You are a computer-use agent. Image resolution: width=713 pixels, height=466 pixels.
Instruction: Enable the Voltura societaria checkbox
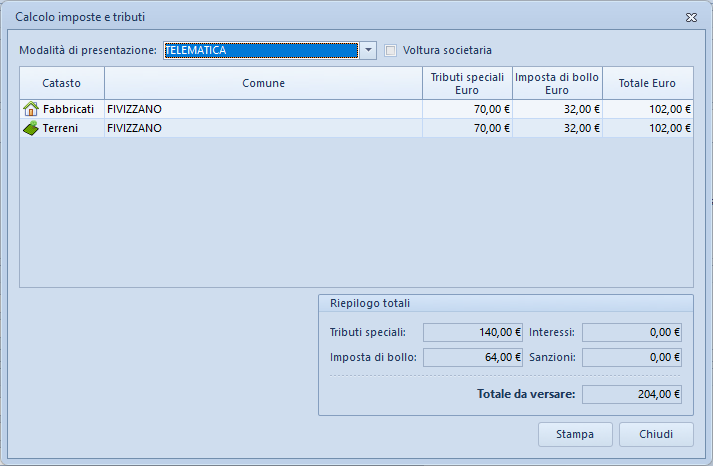click(391, 50)
